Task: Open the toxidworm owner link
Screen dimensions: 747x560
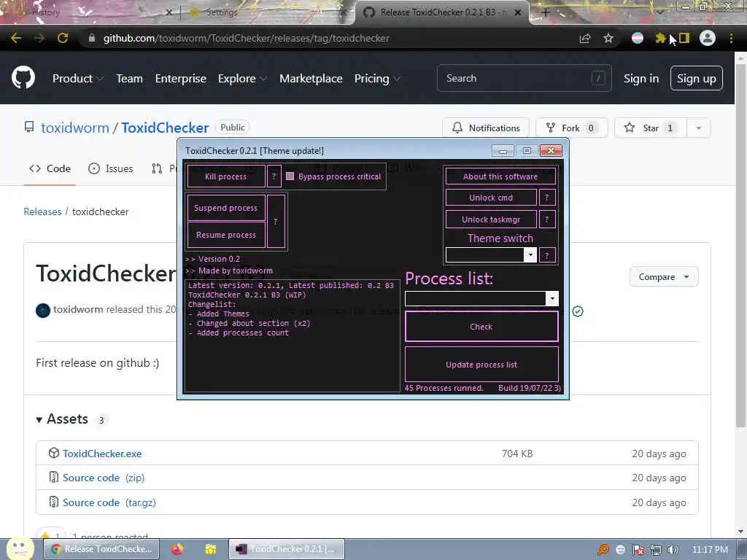Action: click(75, 128)
